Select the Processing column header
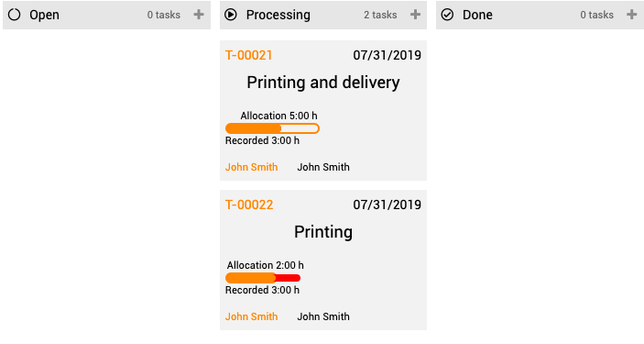Image resolution: width=644 pixels, height=344 pixels. coord(323,15)
